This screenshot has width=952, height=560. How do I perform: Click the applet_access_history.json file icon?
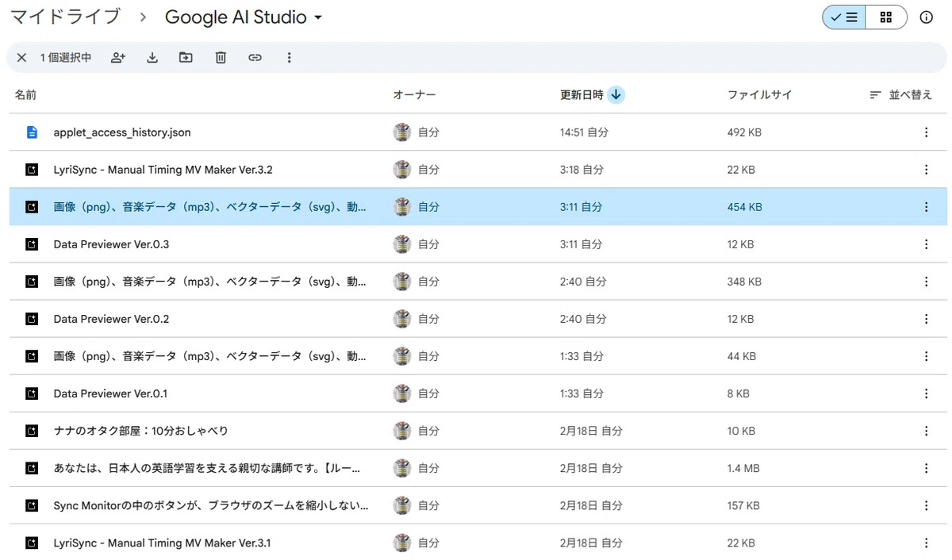32,132
